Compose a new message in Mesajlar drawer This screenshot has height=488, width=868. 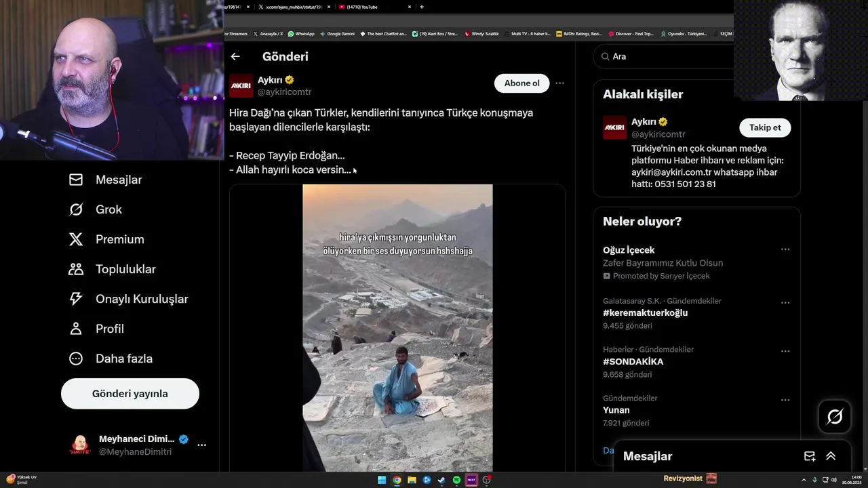tap(809, 456)
